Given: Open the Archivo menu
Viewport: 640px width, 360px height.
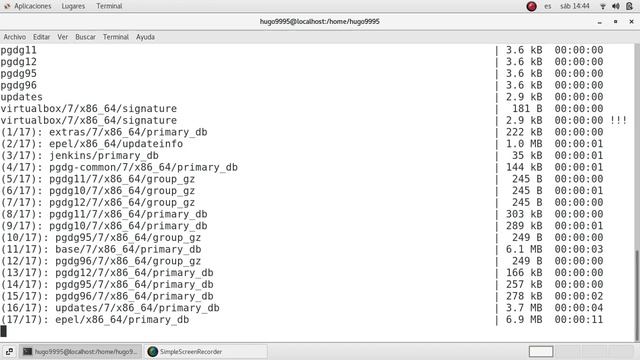Looking at the screenshot, I should [15, 37].
